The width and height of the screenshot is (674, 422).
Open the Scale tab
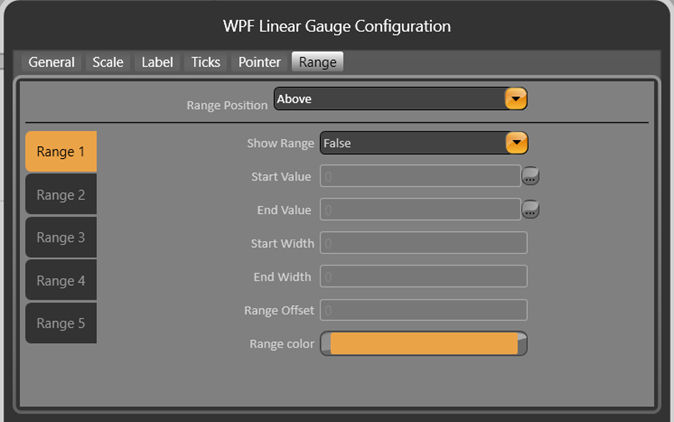[x=108, y=62]
